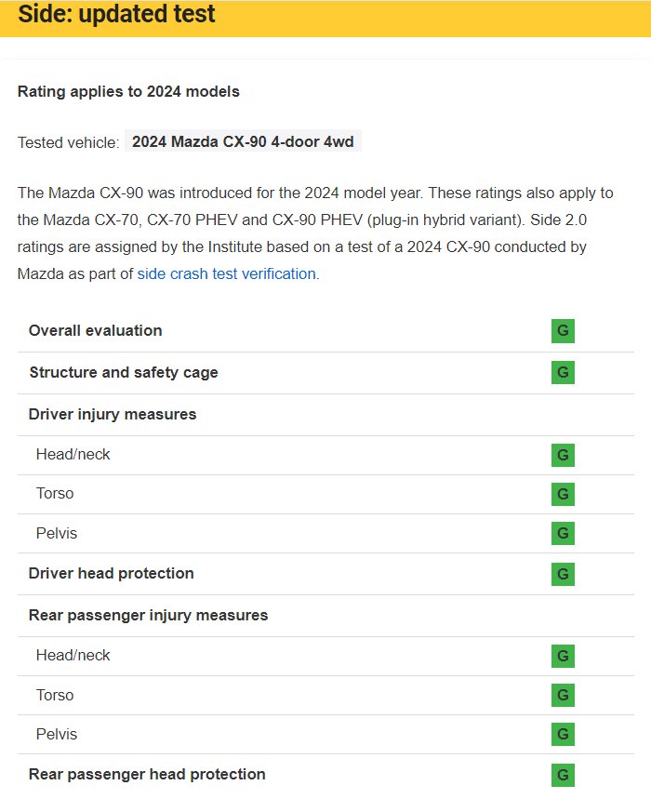
Task: Click the rear passenger Pelvis G icon
Action: click(x=563, y=734)
